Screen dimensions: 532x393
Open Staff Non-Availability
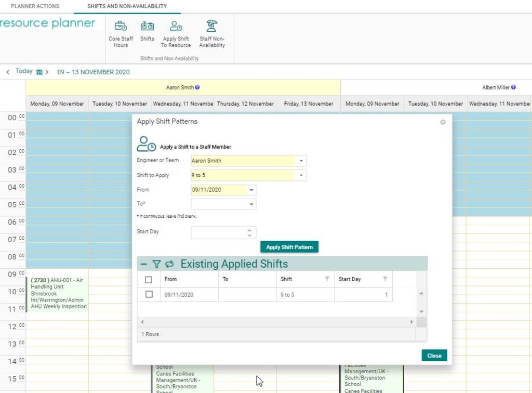212,34
